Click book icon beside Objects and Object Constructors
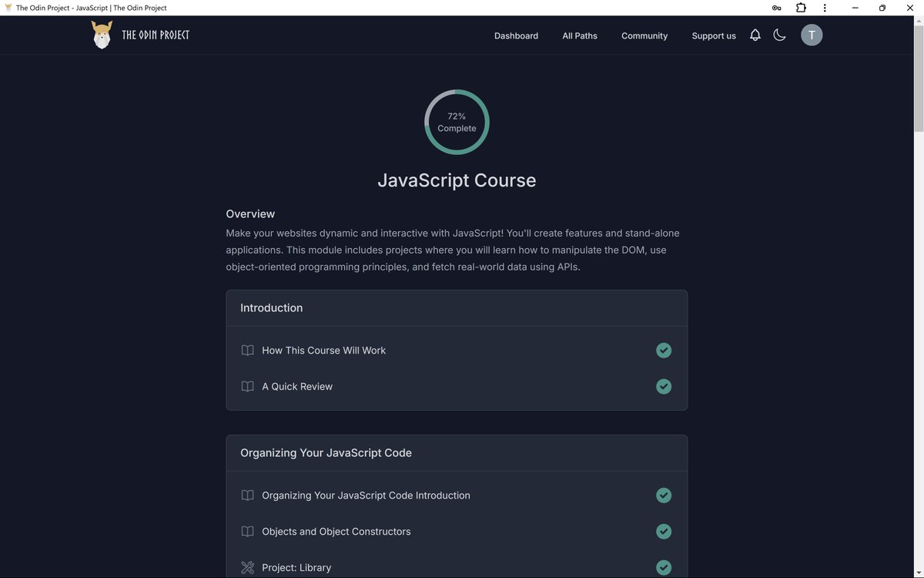 coord(247,531)
